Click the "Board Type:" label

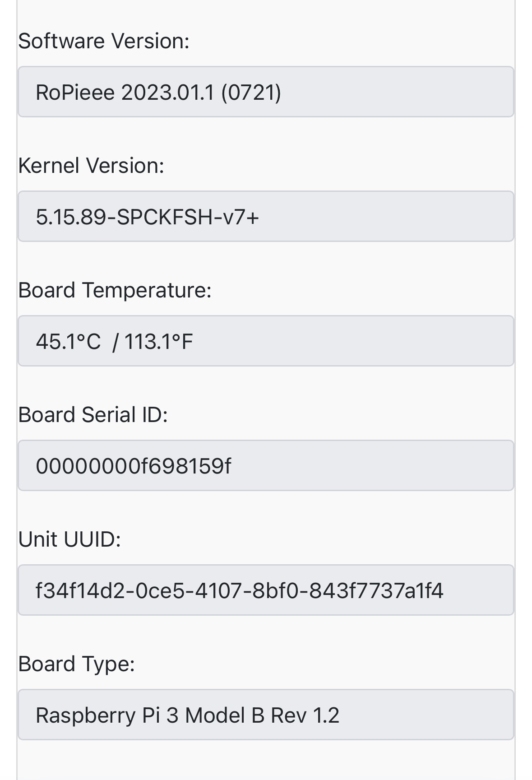pyautogui.click(x=77, y=664)
